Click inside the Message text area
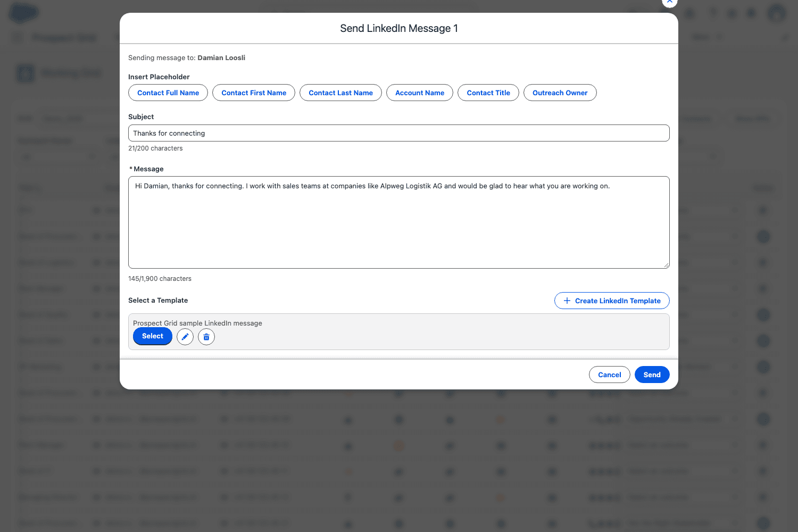This screenshot has width=798, height=532. click(399, 222)
